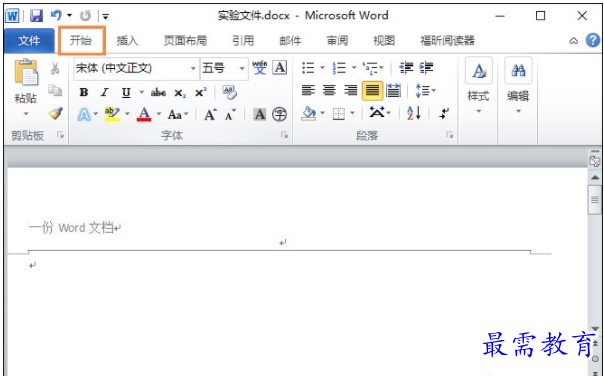Open font color dropdown arrow
The width and height of the screenshot is (604, 376).
(159, 114)
